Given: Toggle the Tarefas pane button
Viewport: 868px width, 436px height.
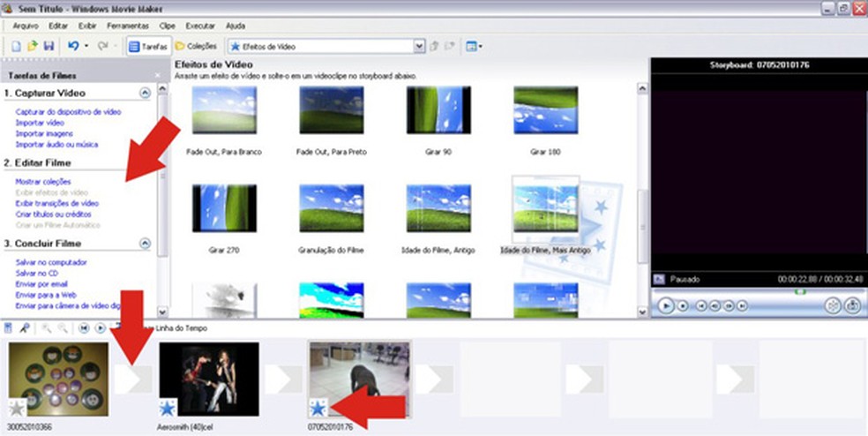Looking at the screenshot, I should [x=147, y=46].
